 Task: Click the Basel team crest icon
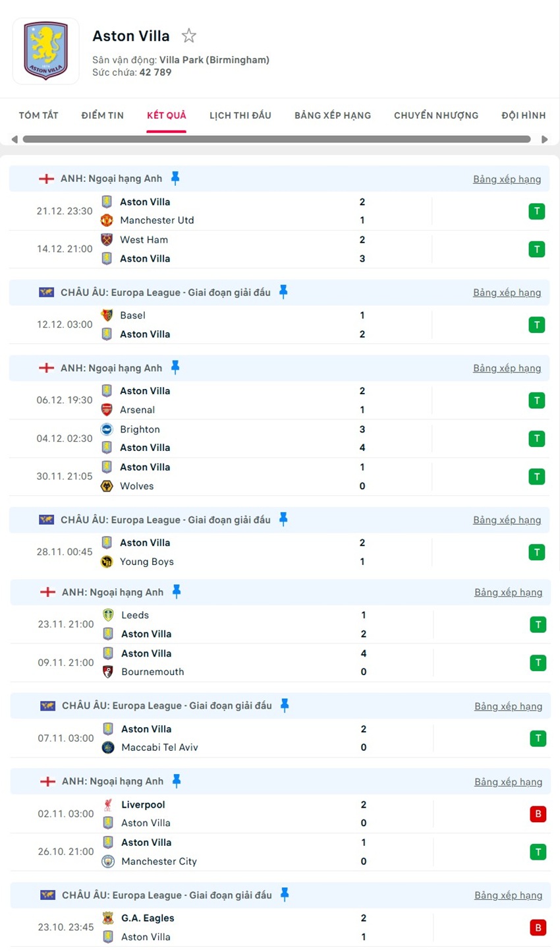(107, 315)
